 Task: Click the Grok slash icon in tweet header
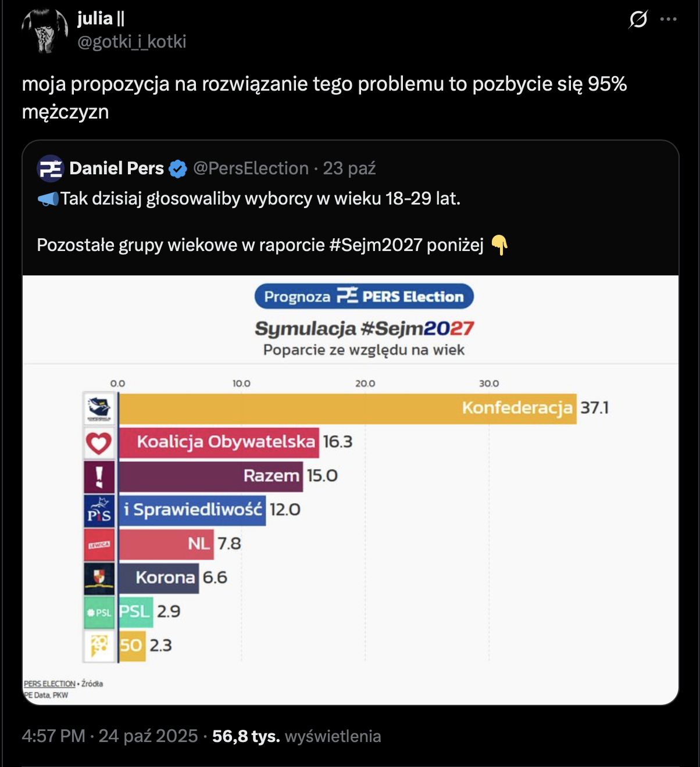[x=638, y=20]
